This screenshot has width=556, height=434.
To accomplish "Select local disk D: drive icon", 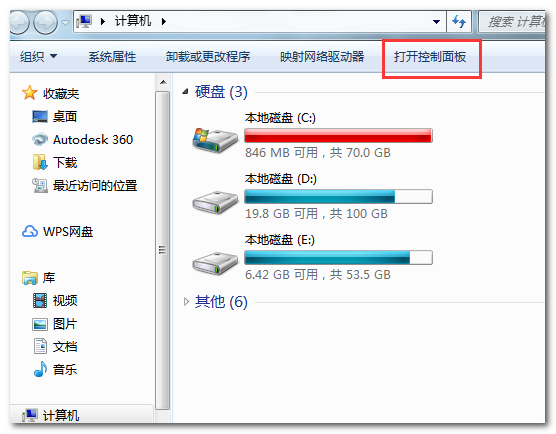I will click(x=215, y=202).
